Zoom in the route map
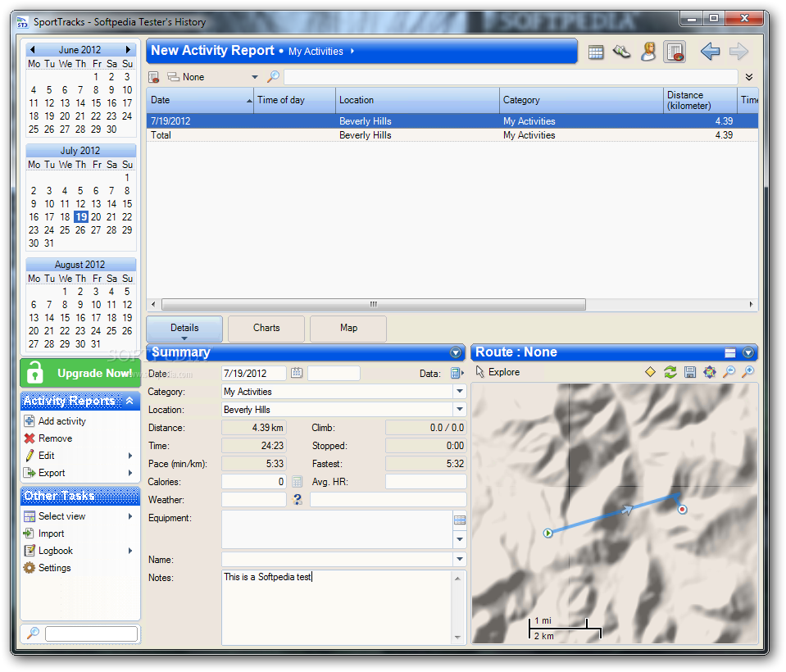The width and height of the screenshot is (786, 672). pyautogui.click(x=748, y=372)
